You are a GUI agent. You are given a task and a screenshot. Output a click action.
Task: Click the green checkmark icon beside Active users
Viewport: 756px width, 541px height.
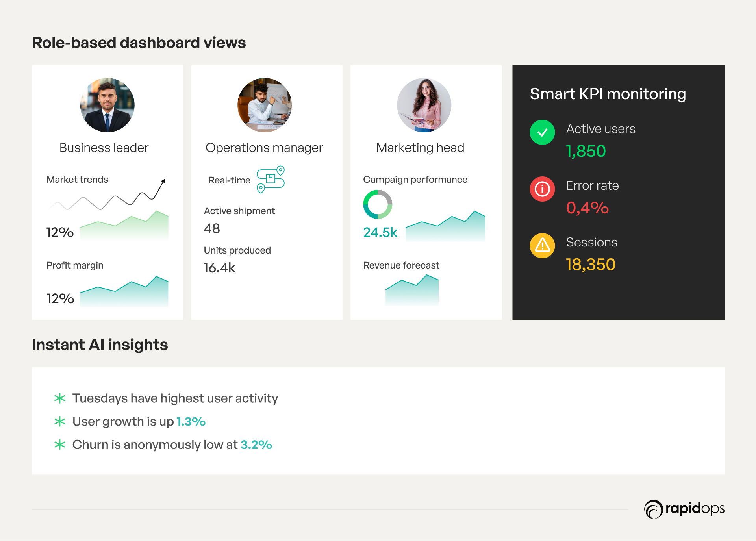pyautogui.click(x=542, y=132)
